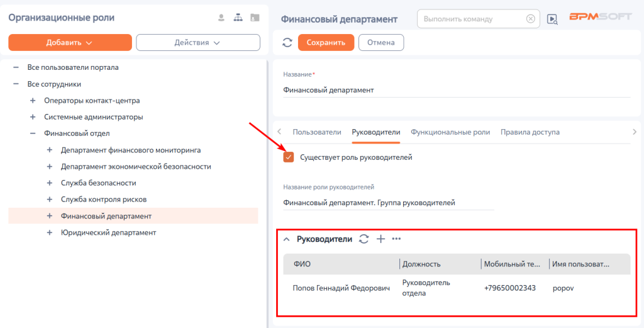Expand Юридический департамент node

pos(50,232)
